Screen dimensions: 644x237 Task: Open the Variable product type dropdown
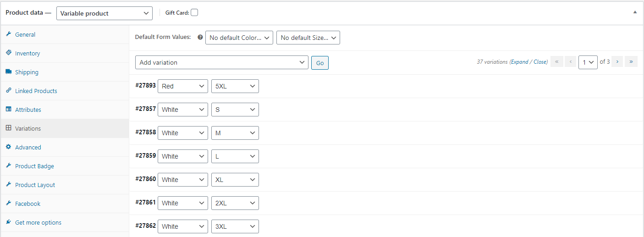tap(105, 13)
